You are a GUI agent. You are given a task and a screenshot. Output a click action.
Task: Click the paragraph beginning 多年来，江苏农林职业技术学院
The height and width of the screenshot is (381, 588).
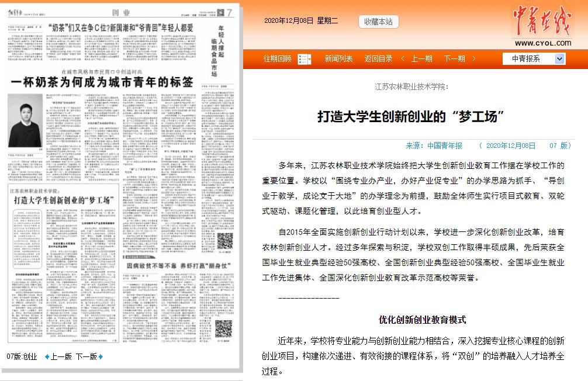coord(413,188)
